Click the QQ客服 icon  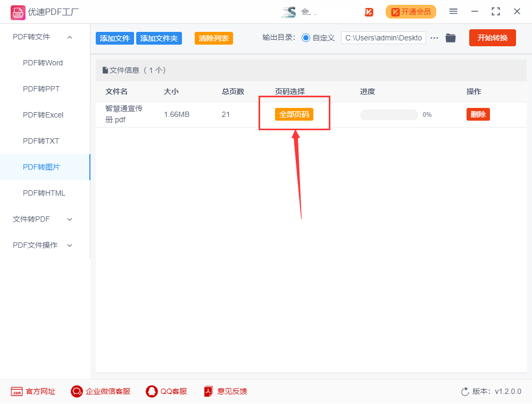point(152,391)
